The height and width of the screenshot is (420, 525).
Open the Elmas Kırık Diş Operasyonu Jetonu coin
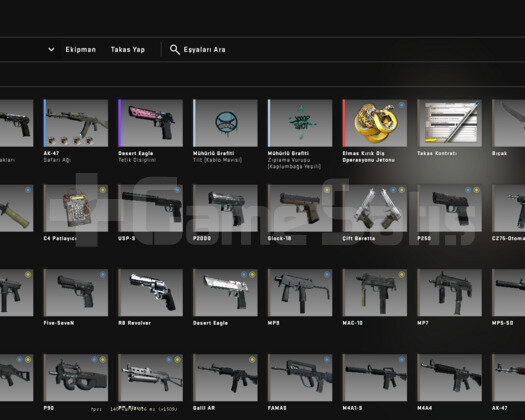point(375,123)
